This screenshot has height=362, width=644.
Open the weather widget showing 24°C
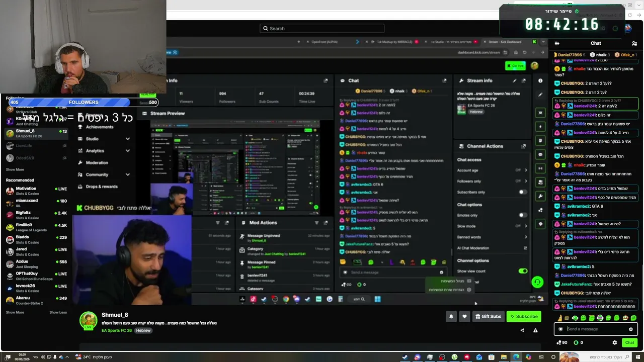94,357
